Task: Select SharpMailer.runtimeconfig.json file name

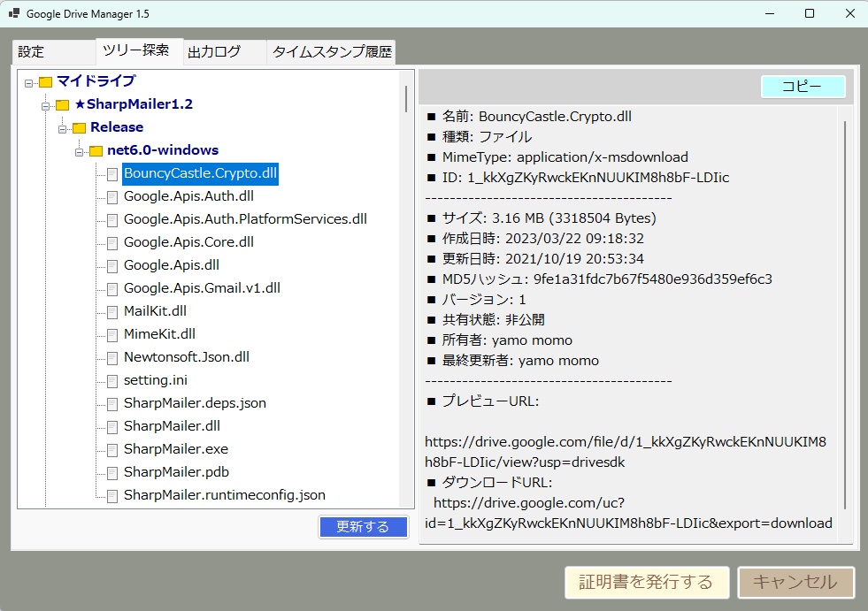Action: [225, 495]
